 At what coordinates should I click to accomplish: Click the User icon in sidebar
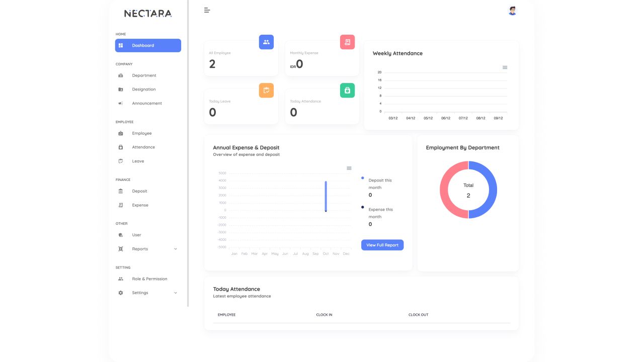pos(121,235)
